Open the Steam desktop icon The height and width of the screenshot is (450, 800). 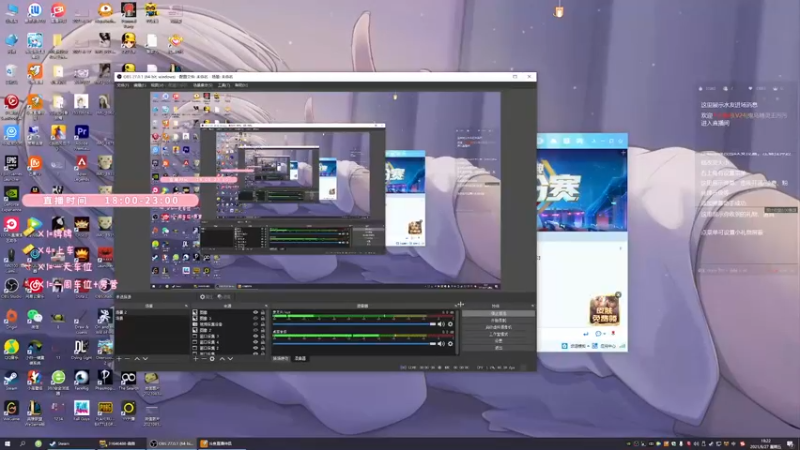click(11, 380)
